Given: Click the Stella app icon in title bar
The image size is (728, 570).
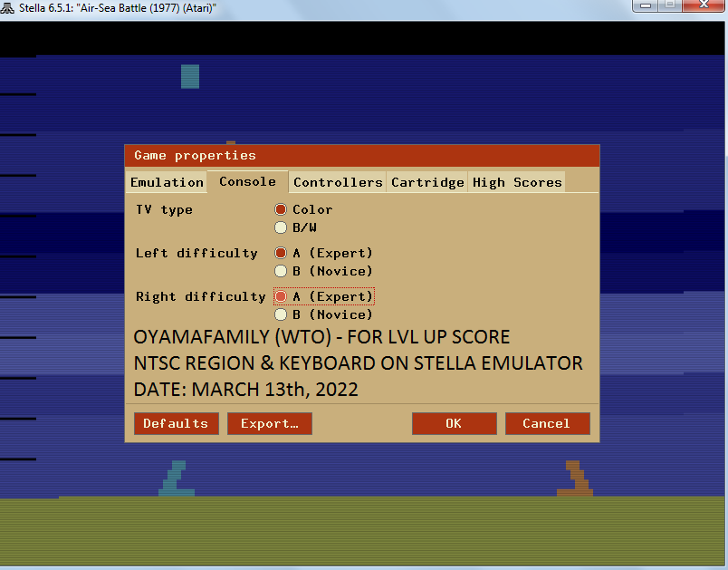Looking at the screenshot, I should [x=7, y=8].
